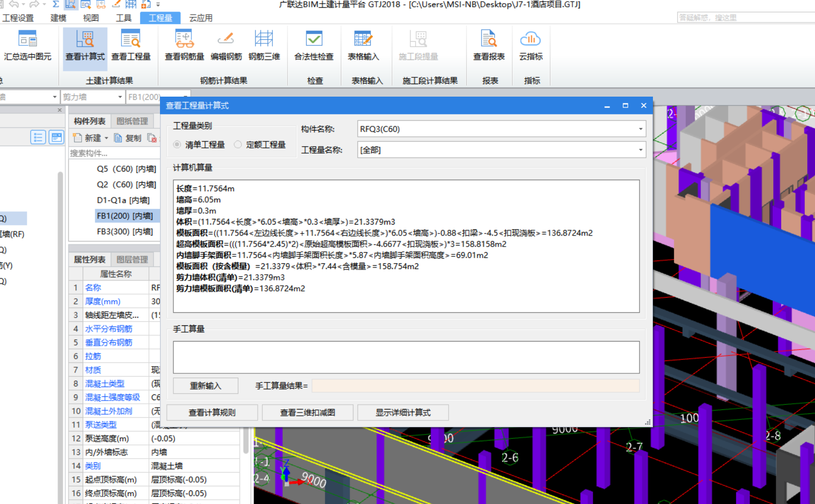Open 查看工程量 from the ribbon
This screenshot has height=504, width=815.
tap(131, 46)
